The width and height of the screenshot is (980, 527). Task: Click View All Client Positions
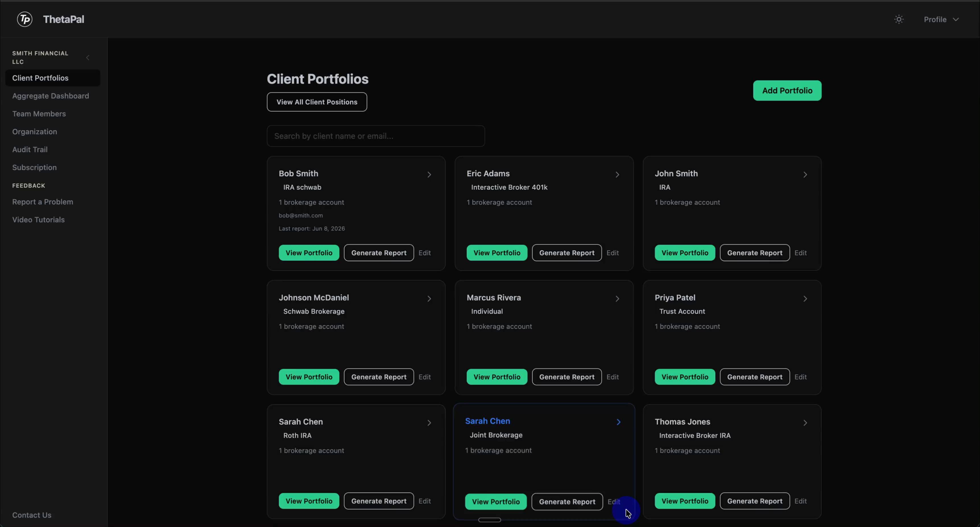317,102
